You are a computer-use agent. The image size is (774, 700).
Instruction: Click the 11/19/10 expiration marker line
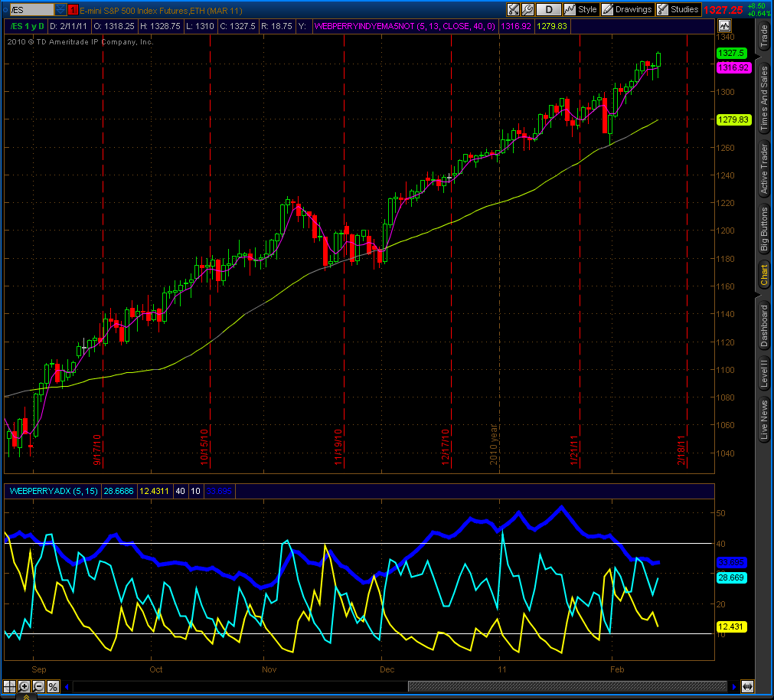click(344, 252)
